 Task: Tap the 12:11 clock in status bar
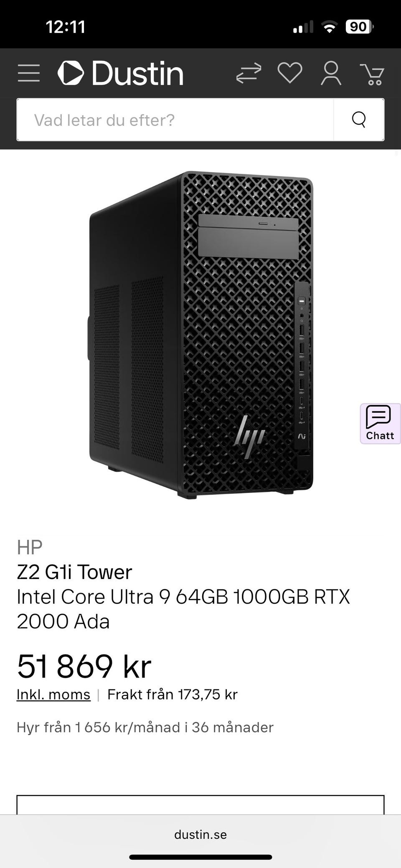pyautogui.click(x=66, y=27)
